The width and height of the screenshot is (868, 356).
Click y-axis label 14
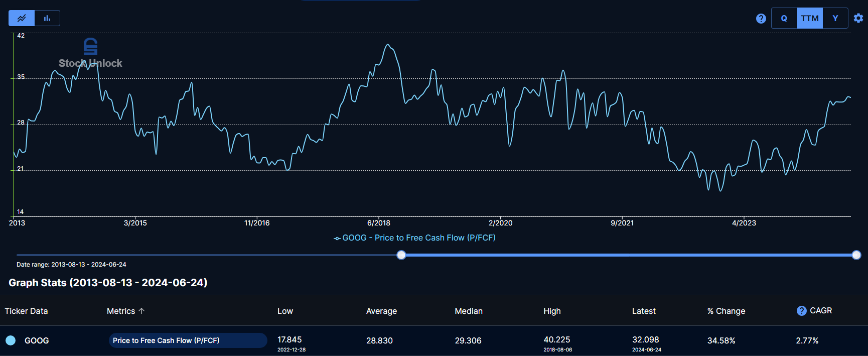click(21, 212)
